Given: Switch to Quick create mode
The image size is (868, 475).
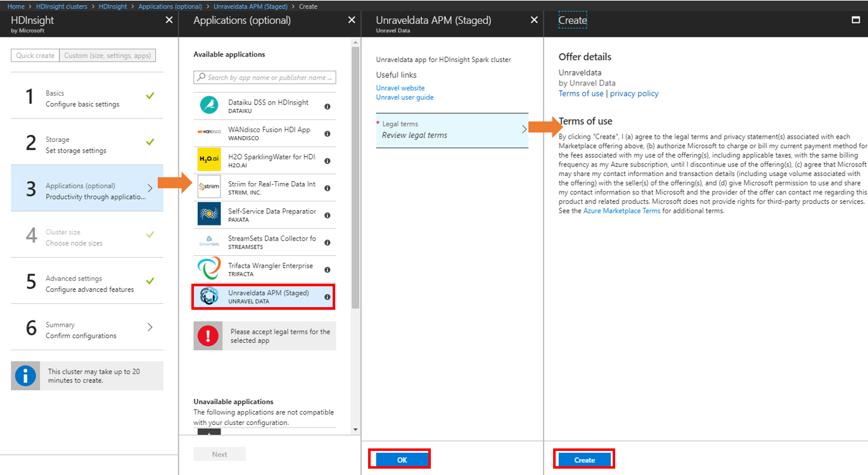Looking at the screenshot, I should 35,56.
